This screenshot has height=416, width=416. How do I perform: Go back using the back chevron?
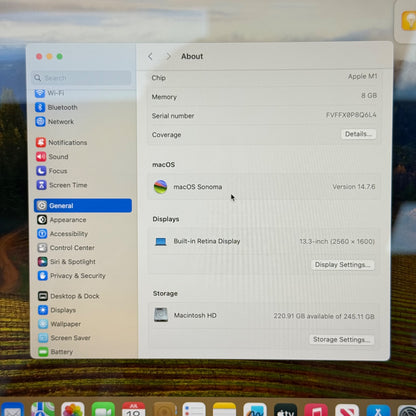(150, 56)
